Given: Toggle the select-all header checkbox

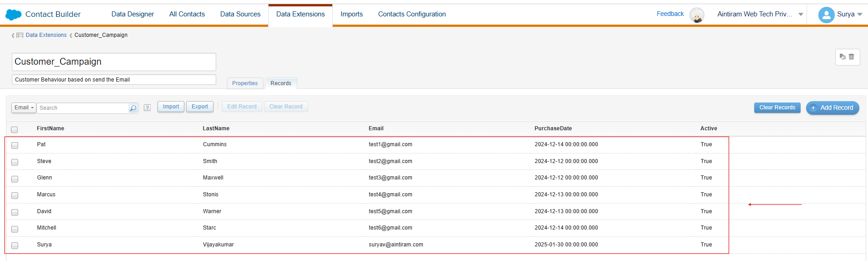Looking at the screenshot, I should [14, 129].
